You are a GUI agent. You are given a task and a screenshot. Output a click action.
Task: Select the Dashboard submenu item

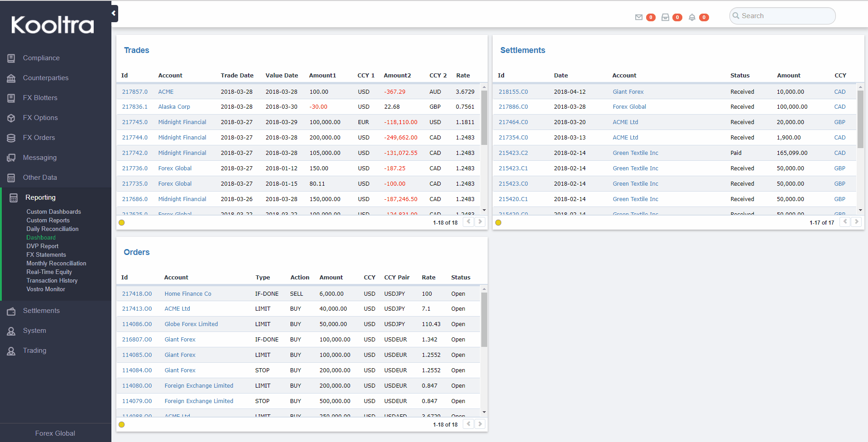pyautogui.click(x=41, y=237)
